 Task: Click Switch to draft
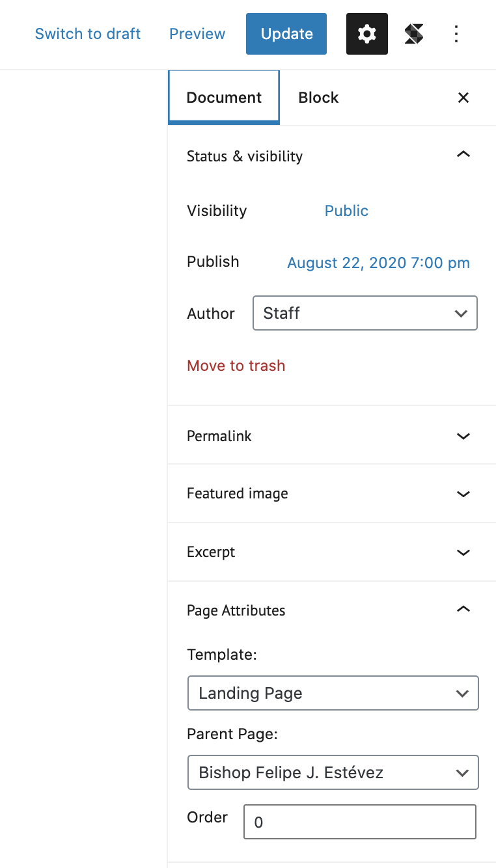point(88,34)
